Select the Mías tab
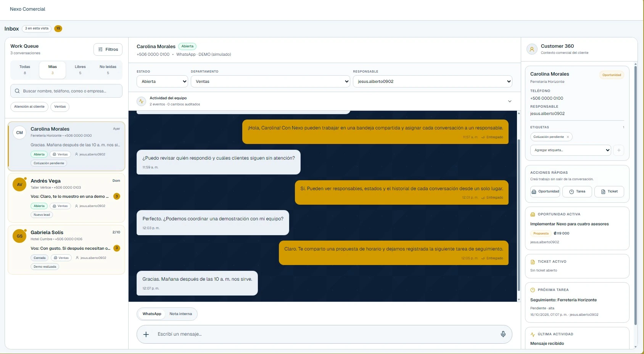The height and width of the screenshot is (354, 644). tap(53, 70)
